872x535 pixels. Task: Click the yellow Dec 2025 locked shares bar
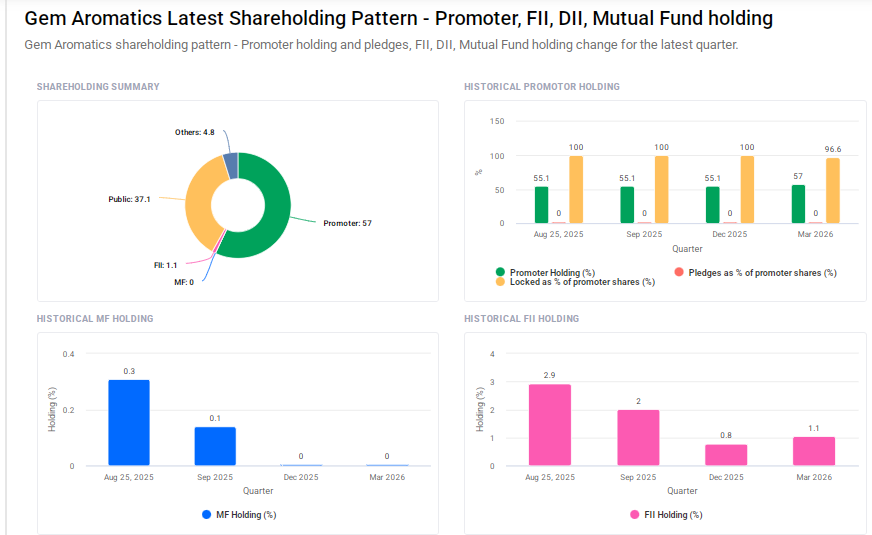747,190
